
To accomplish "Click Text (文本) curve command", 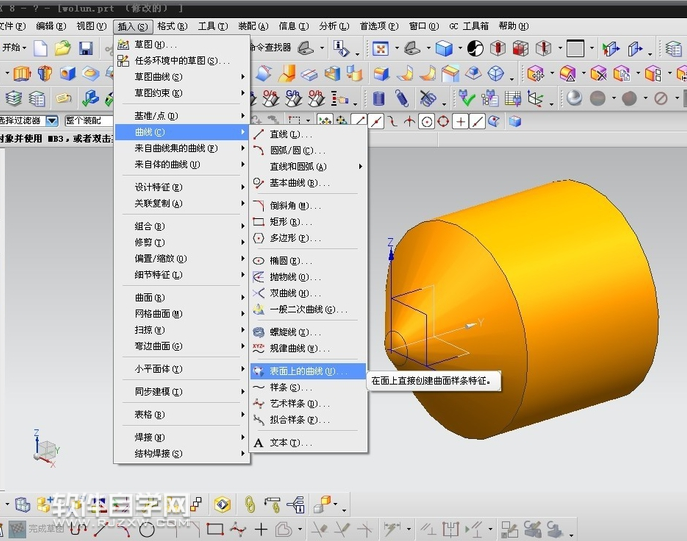I will (290, 442).
